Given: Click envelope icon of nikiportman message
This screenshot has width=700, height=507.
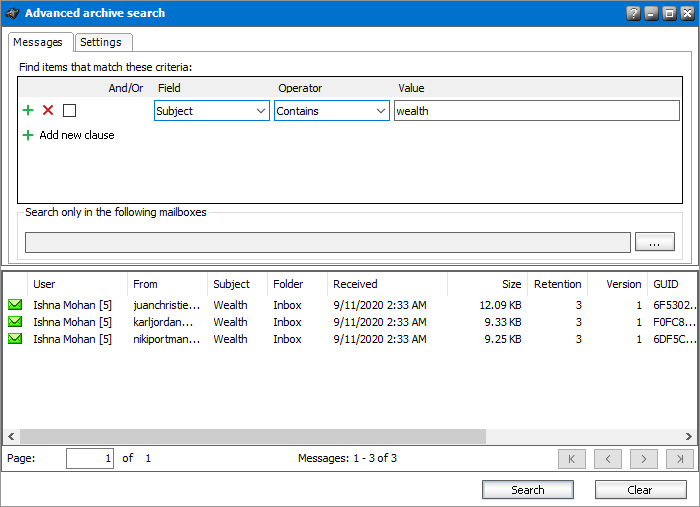Looking at the screenshot, I should click(x=15, y=339).
